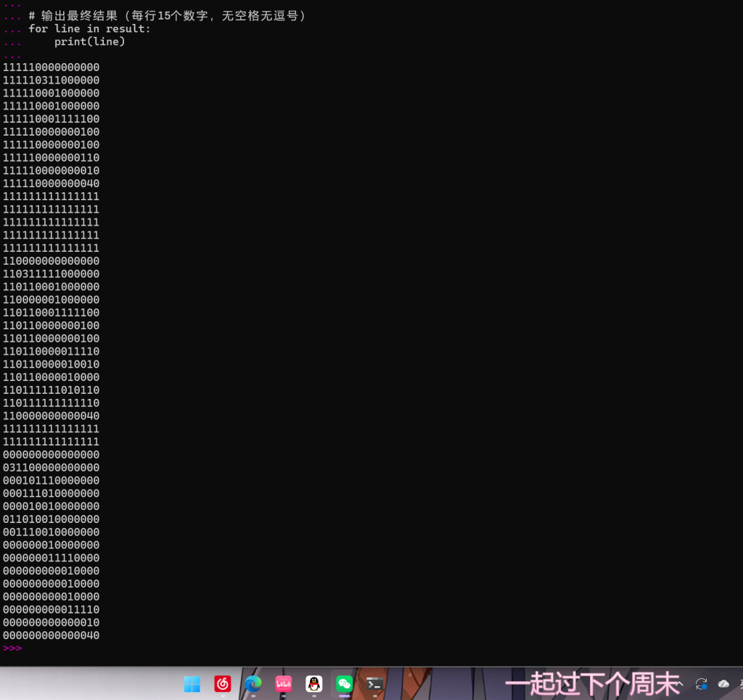This screenshot has width=743, height=700.
Task: Click the "for line in result:" code line
Action: tap(89, 29)
